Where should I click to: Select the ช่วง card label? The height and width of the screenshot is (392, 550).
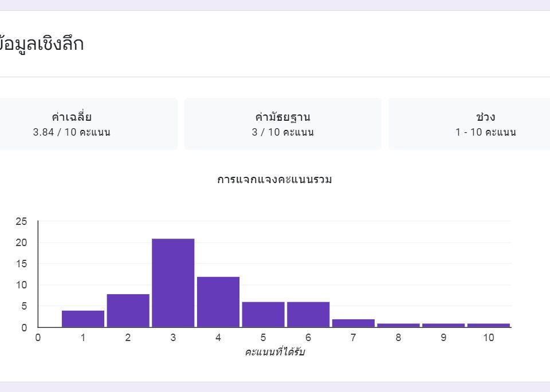click(x=486, y=117)
